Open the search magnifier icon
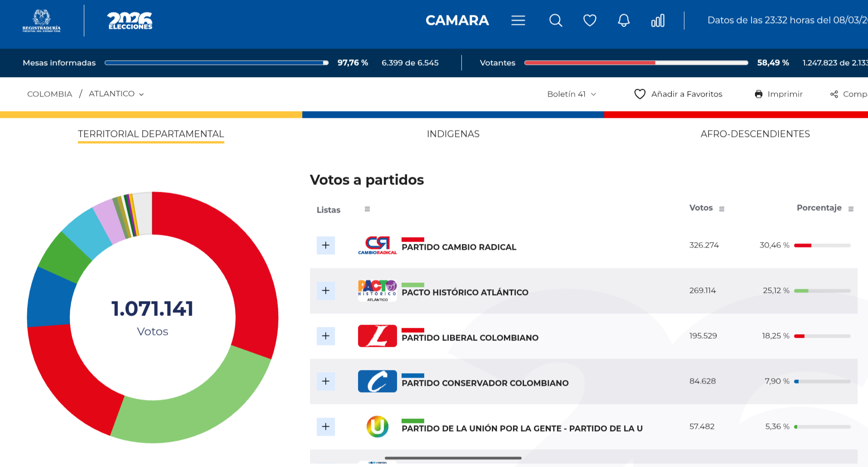This screenshot has height=467, width=868. click(556, 20)
